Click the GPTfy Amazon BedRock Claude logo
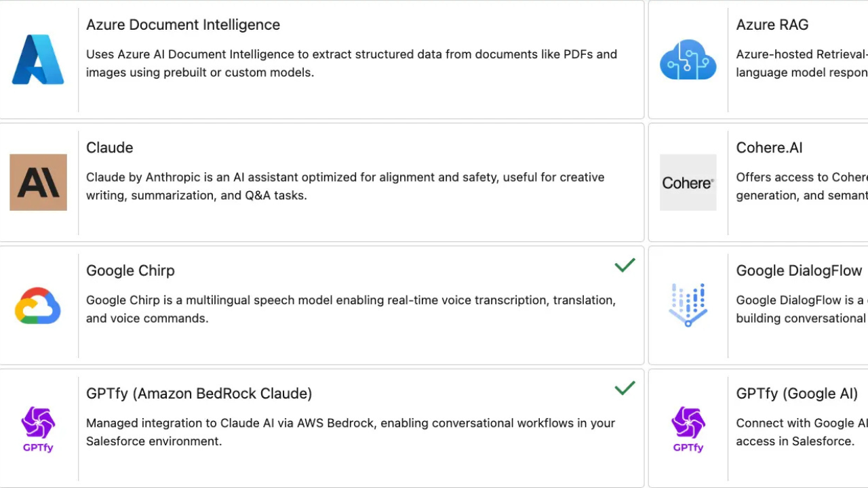 (x=38, y=428)
